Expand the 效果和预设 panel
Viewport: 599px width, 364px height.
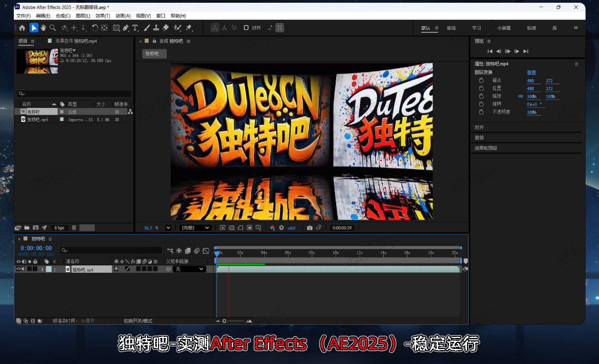[x=486, y=148]
